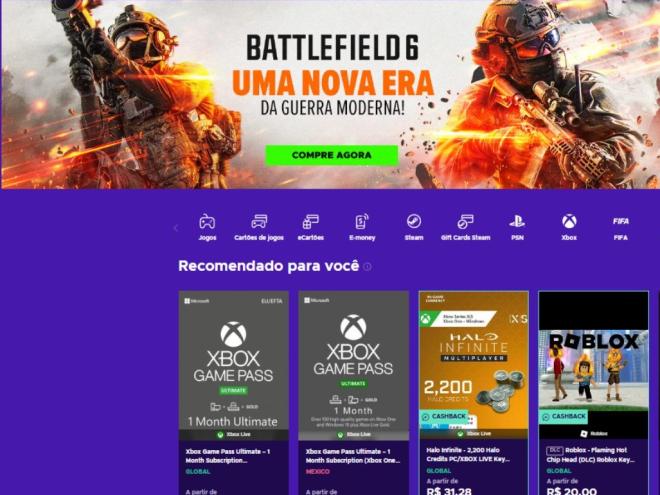The height and width of the screenshot is (495, 660).
Task: Open the Jogos category icon
Action: point(207,221)
